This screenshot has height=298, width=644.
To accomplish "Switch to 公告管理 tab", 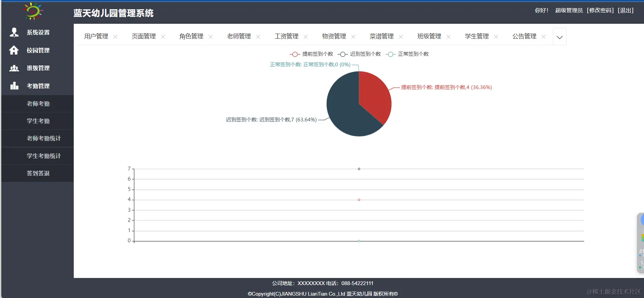I will click(524, 36).
